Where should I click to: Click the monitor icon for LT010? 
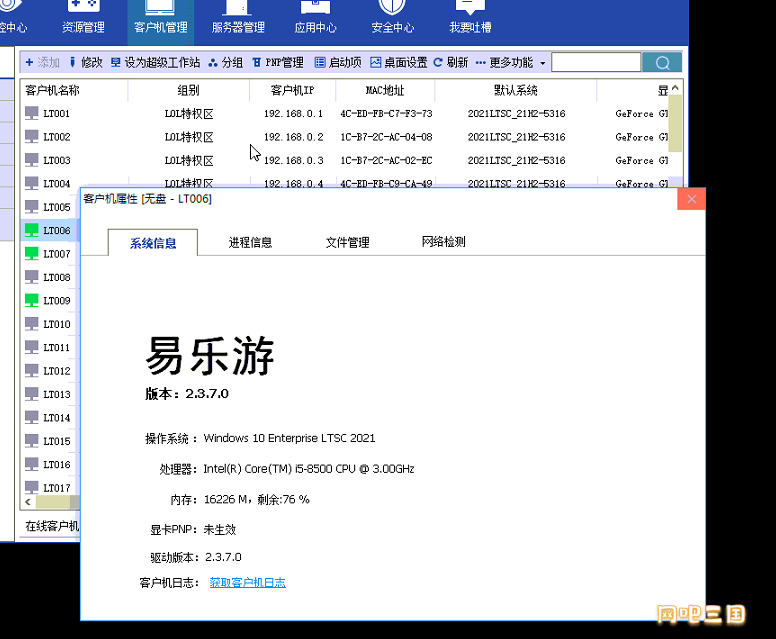coord(32,324)
